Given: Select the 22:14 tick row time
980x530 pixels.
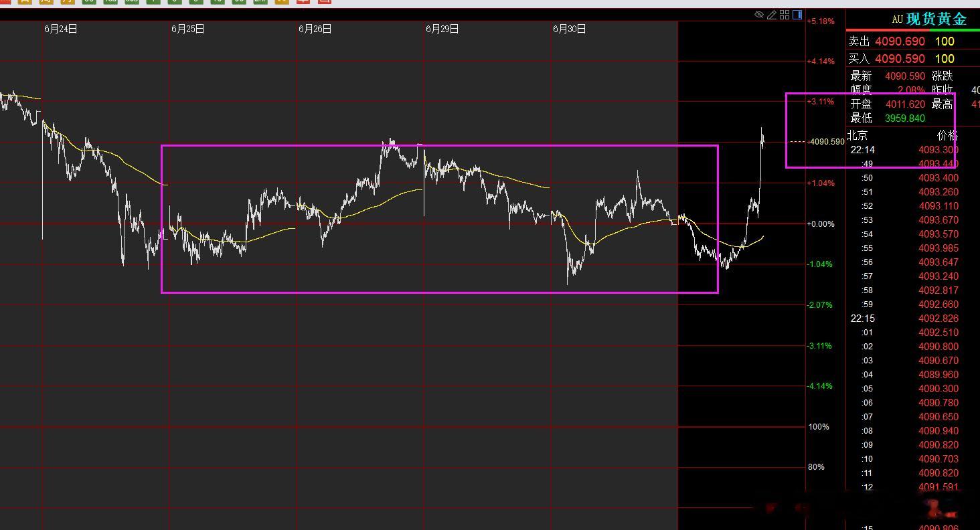Looking at the screenshot, I should 863,150.
